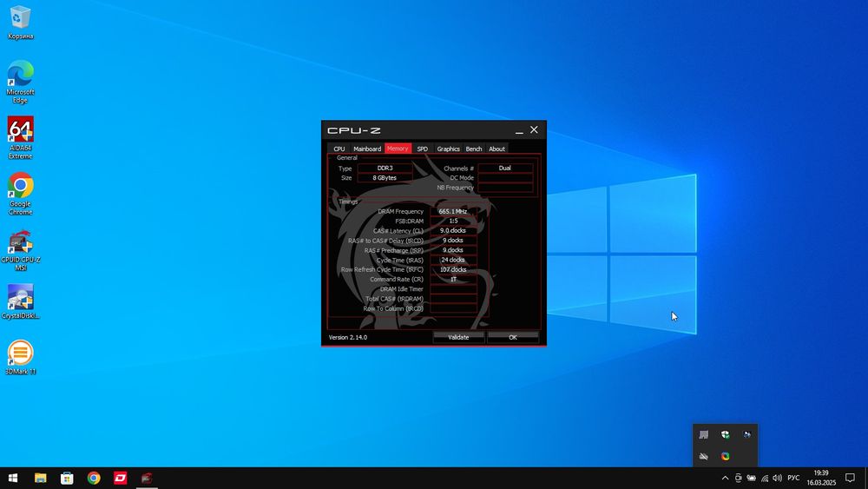Click the Show Desktop strip at taskbar end
Viewport: 868px width, 489px height.
point(865,478)
